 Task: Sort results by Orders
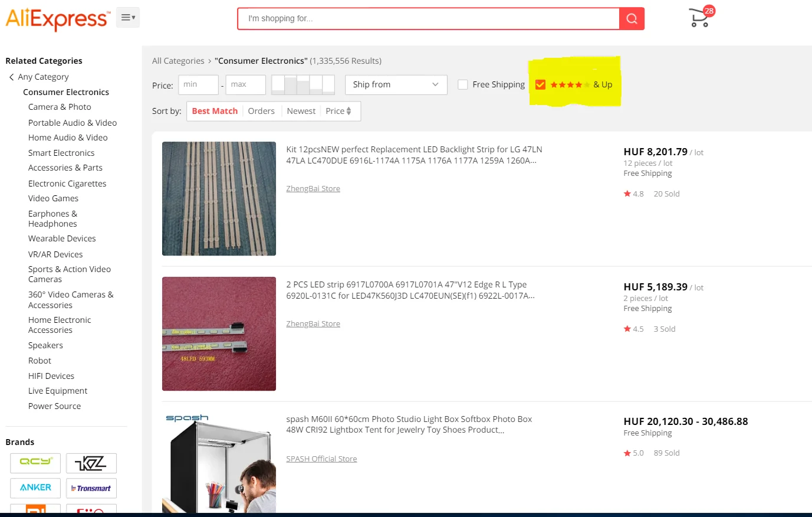tap(261, 111)
